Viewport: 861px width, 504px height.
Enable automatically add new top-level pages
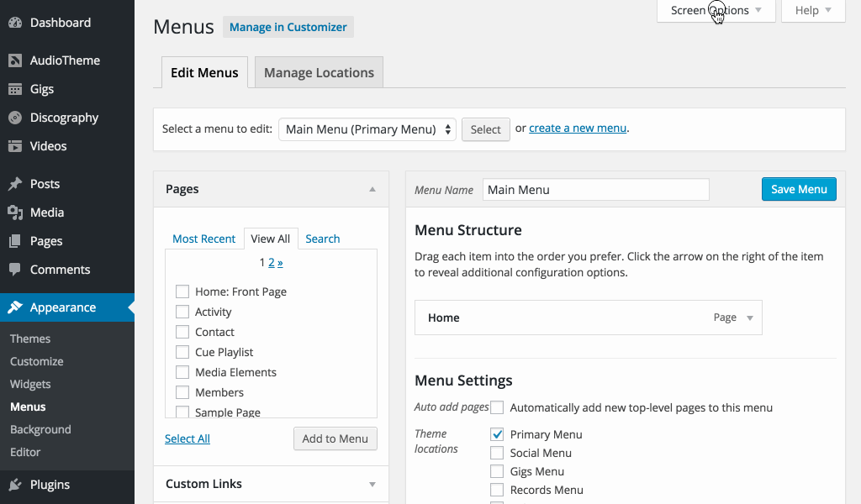click(x=497, y=407)
